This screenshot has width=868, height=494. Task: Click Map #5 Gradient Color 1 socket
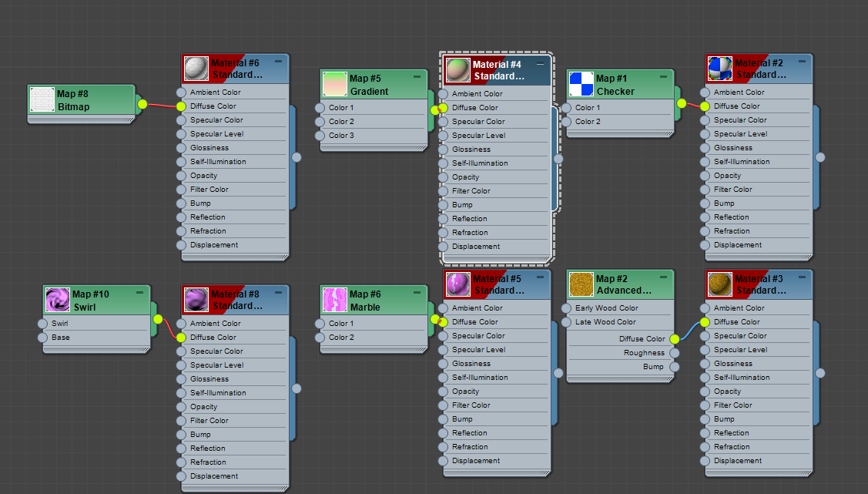coord(320,108)
